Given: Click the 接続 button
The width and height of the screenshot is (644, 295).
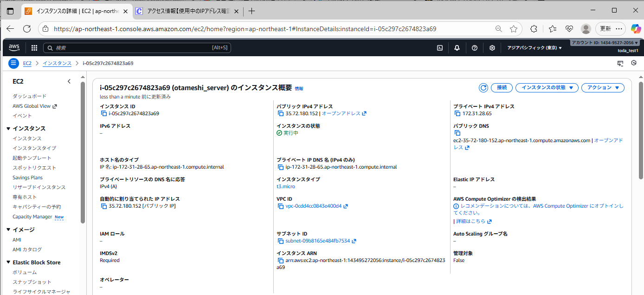Looking at the screenshot, I should coord(502,87).
